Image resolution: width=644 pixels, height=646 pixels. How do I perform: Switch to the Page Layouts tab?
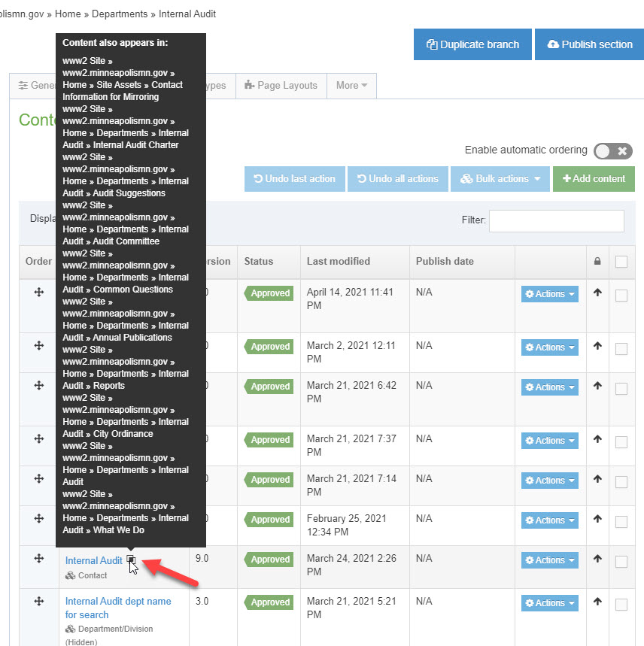281,86
